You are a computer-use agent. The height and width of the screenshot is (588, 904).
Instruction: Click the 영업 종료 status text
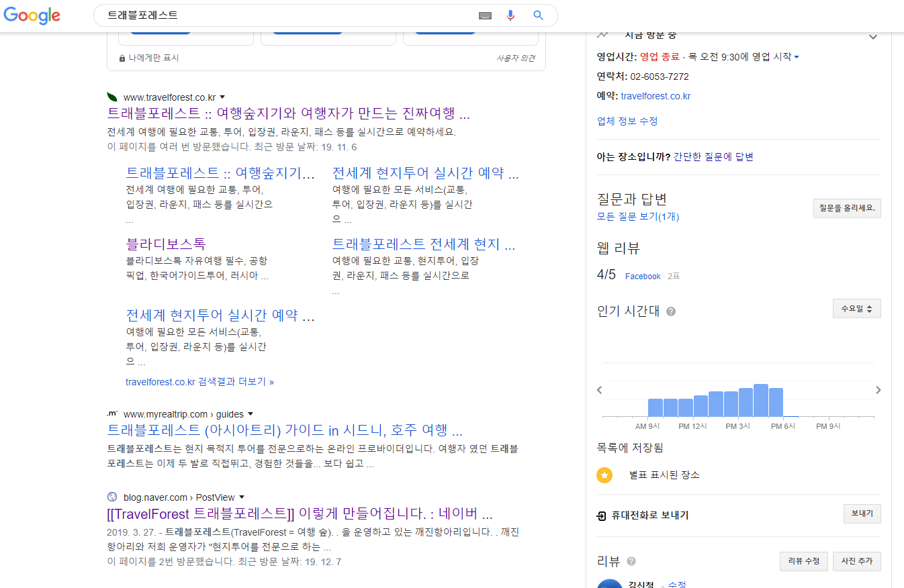[x=660, y=57]
